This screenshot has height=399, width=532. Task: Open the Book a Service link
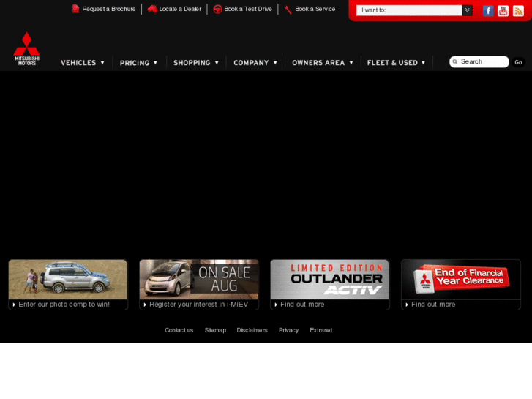(315, 9)
